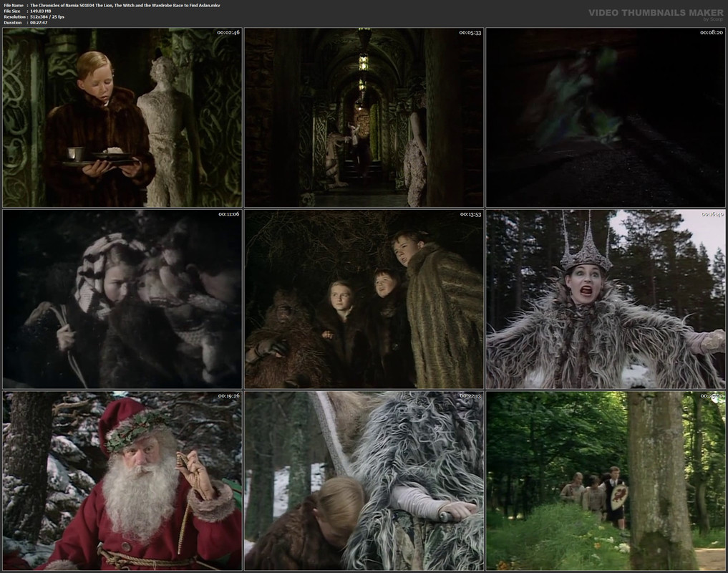The height and width of the screenshot is (573, 728).
Task: Click the File Name label in header
Action: [14, 5]
